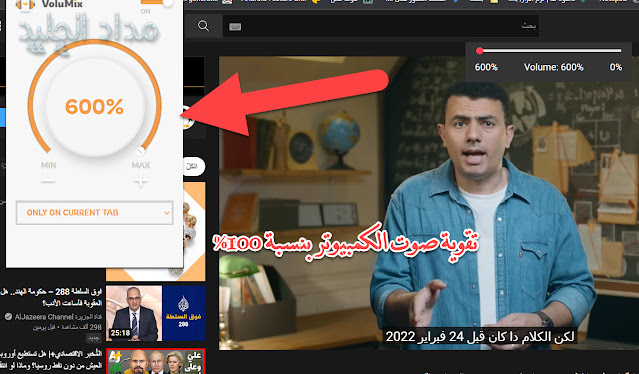Decrease volume with the minus icon
The height and width of the screenshot is (374, 639).
(x=48, y=180)
